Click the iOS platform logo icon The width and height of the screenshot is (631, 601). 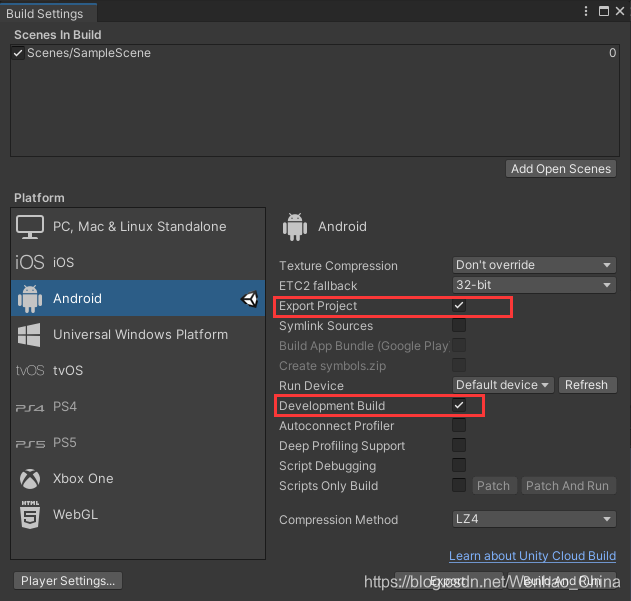(x=29, y=262)
